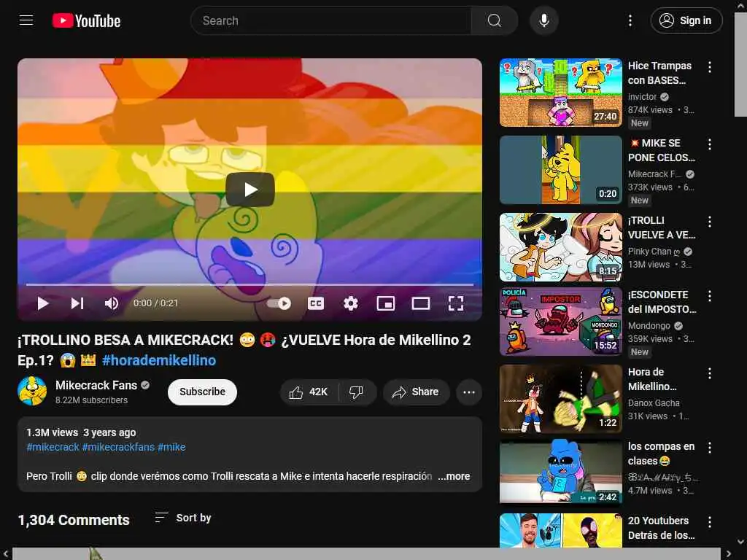
Task: Click the scroll right arrow at bottom
Action: (729, 554)
